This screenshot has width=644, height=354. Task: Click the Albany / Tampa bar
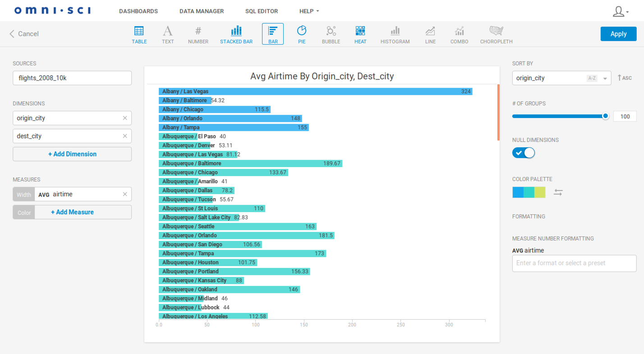coord(234,127)
